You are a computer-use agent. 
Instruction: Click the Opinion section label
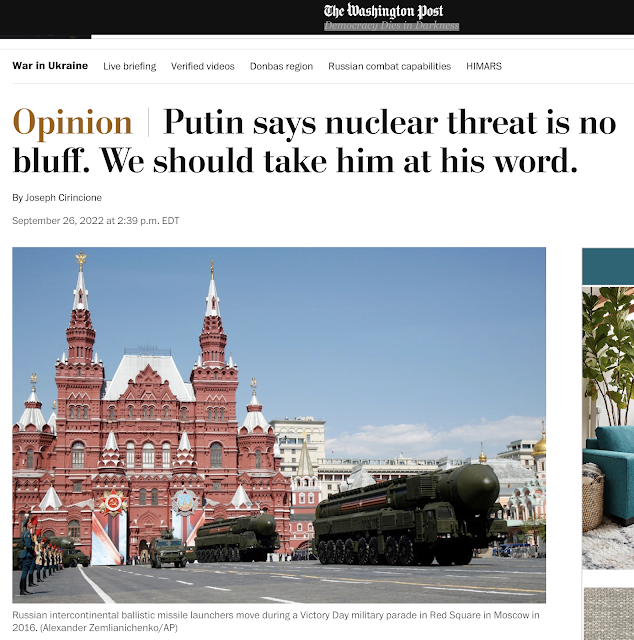(x=72, y=122)
